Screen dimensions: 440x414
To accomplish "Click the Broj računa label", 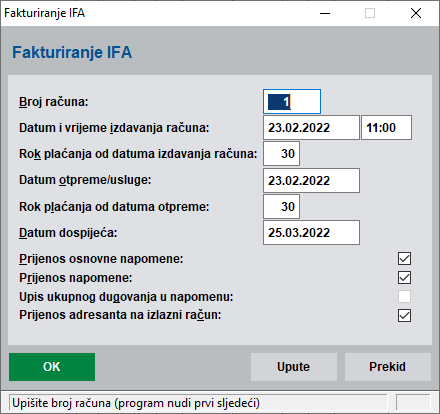I will 54,102.
